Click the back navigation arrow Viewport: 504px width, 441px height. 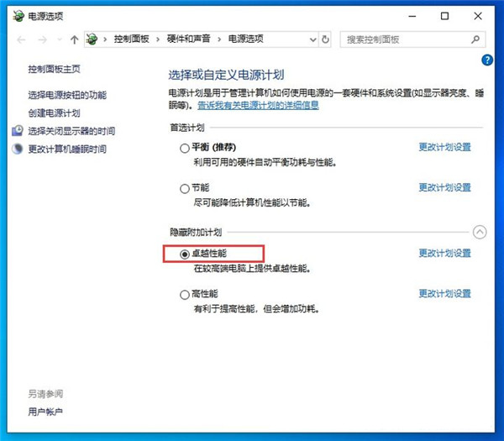[21, 39]
